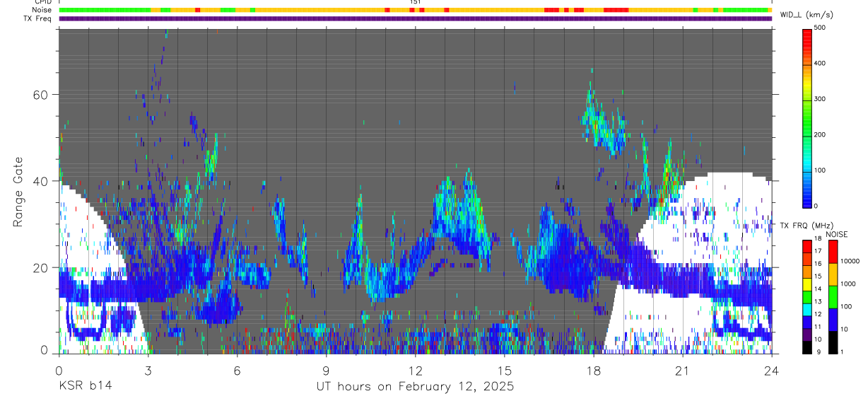Click the '10000' label on the NOISE legend
The width and height of the screenshot is (868, 401).
850,261
